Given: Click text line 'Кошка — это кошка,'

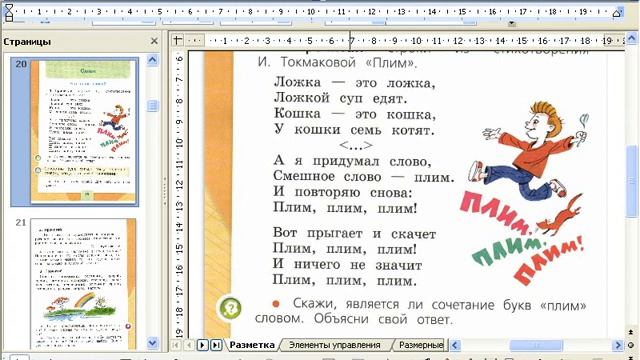Looking at the screenshot, I should (x=355, y=114).
